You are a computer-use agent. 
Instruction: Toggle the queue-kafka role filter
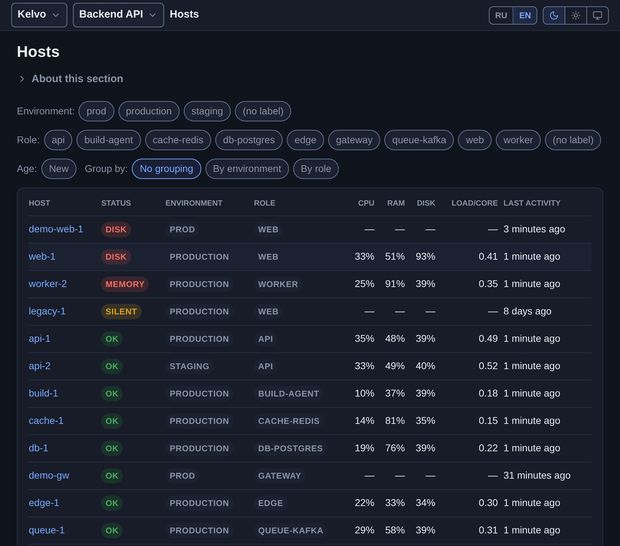coord(419,140)
